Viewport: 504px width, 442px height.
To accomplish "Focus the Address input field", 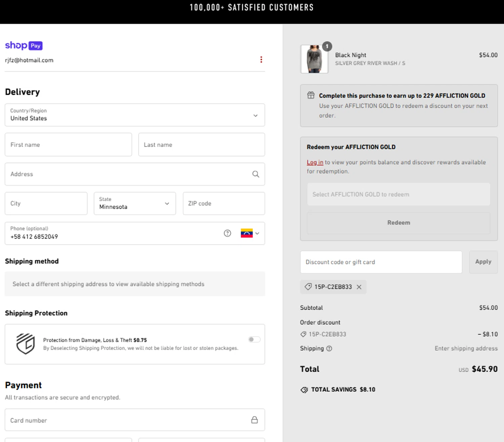I will click(135, 174).
